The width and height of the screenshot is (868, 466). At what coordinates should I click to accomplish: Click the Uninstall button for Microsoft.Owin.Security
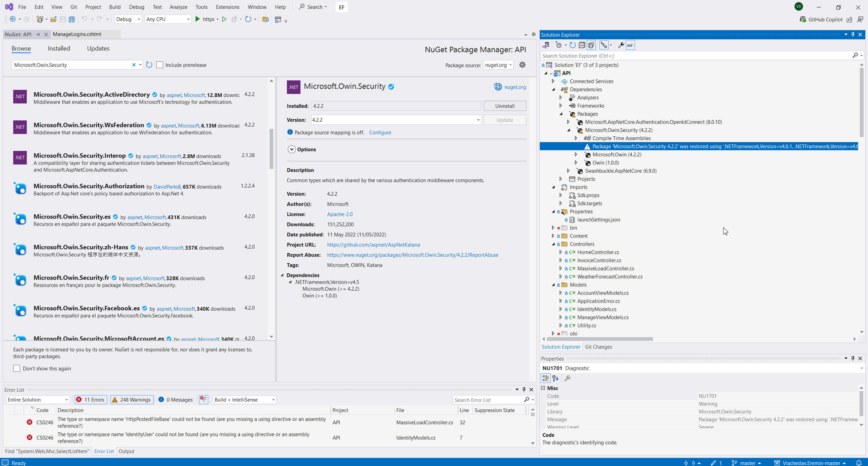tap(504, 106)
